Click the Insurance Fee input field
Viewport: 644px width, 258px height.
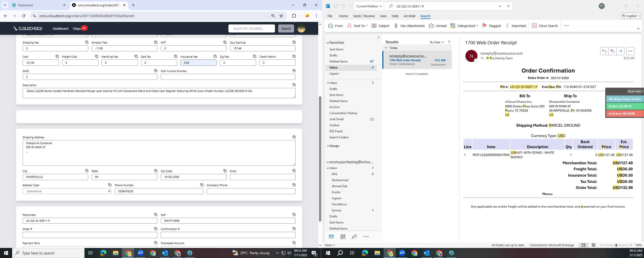tap(198, 63)
